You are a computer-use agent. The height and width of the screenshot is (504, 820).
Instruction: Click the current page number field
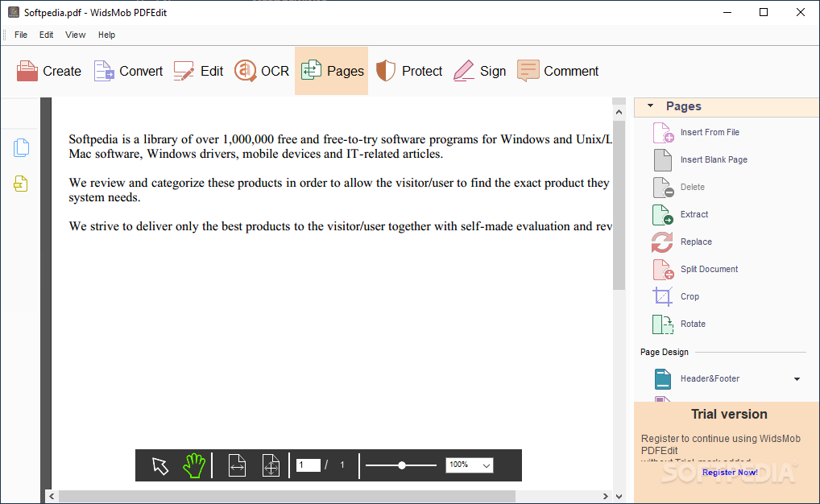click(x=308, y=465)
